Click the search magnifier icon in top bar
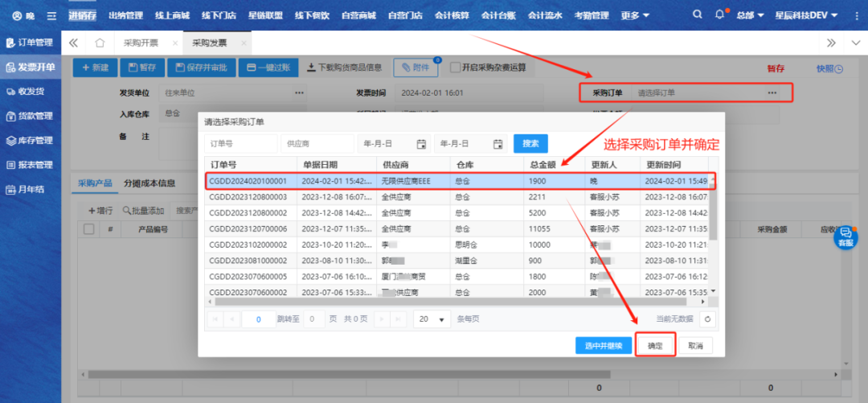868x403 pixels. [x=697, y=14]
